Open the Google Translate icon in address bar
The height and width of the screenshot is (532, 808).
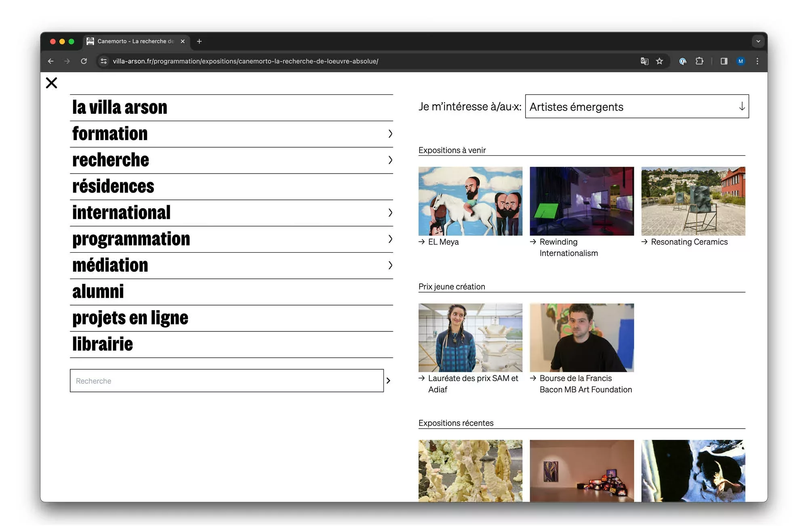coord(644,61)
